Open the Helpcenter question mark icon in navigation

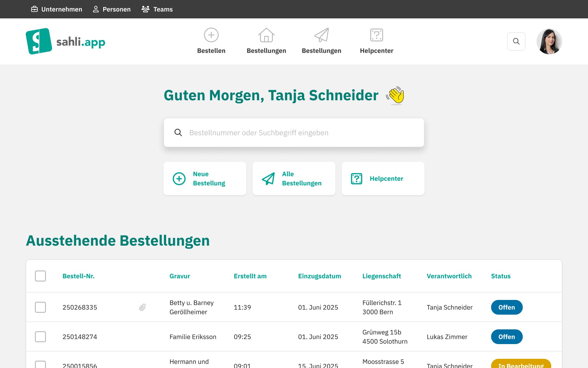click(376, 35)
